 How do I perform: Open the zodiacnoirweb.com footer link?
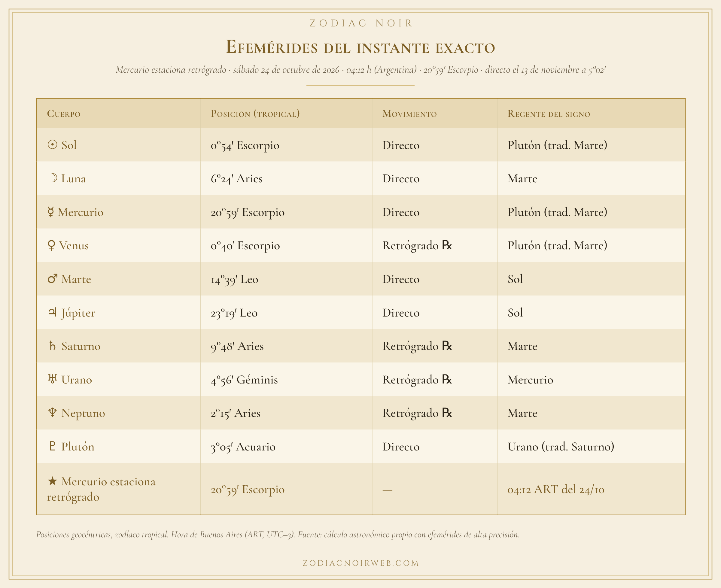pyautogui.click(x=361, y=563)
